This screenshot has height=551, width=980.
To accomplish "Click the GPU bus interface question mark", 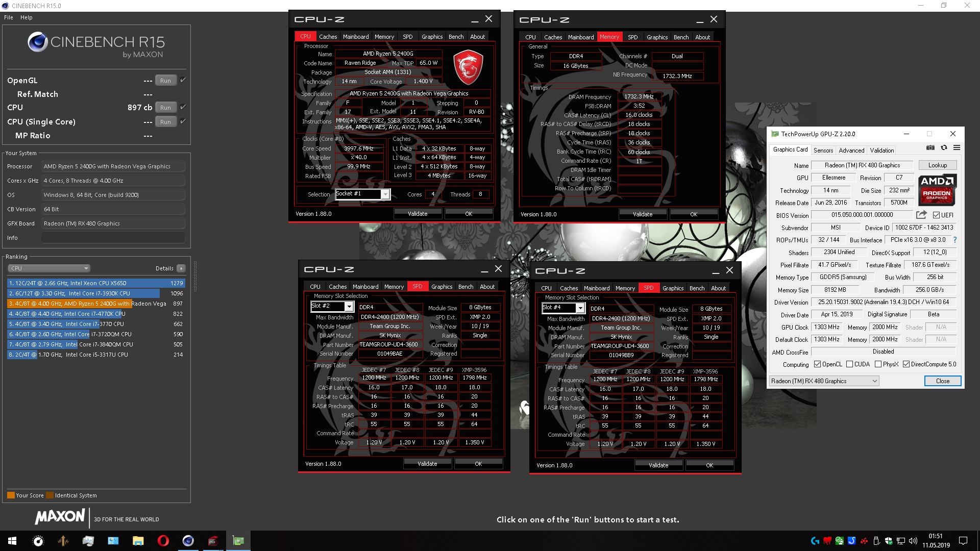I will pyautogui.click(x=954, y=240).
